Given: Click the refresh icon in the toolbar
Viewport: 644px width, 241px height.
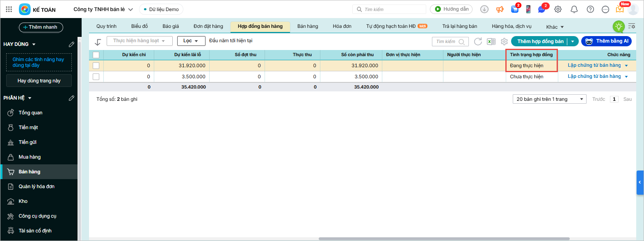Looking at the screenshot, I should [x=478, y=41].
